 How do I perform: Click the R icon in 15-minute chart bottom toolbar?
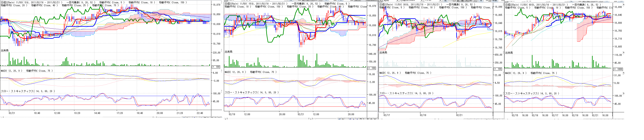coord(368,119)
